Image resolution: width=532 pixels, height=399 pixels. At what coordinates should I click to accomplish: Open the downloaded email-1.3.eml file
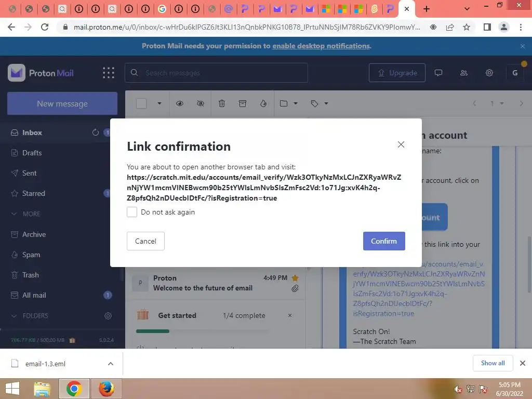point(46,364)
